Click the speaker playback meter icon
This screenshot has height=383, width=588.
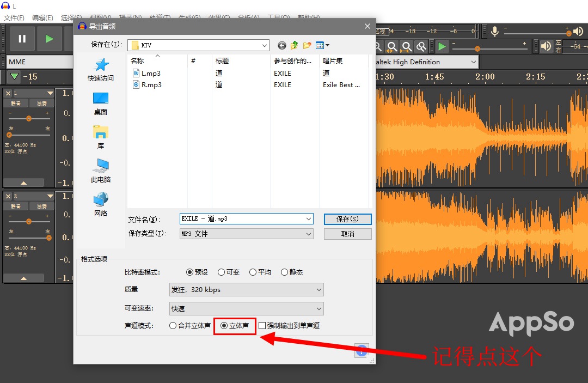[x=547, y=46]
